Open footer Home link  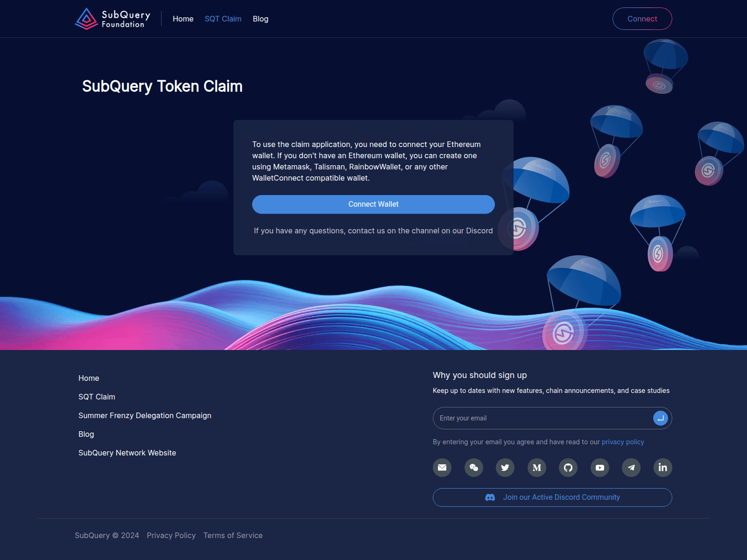coord(89,378)
